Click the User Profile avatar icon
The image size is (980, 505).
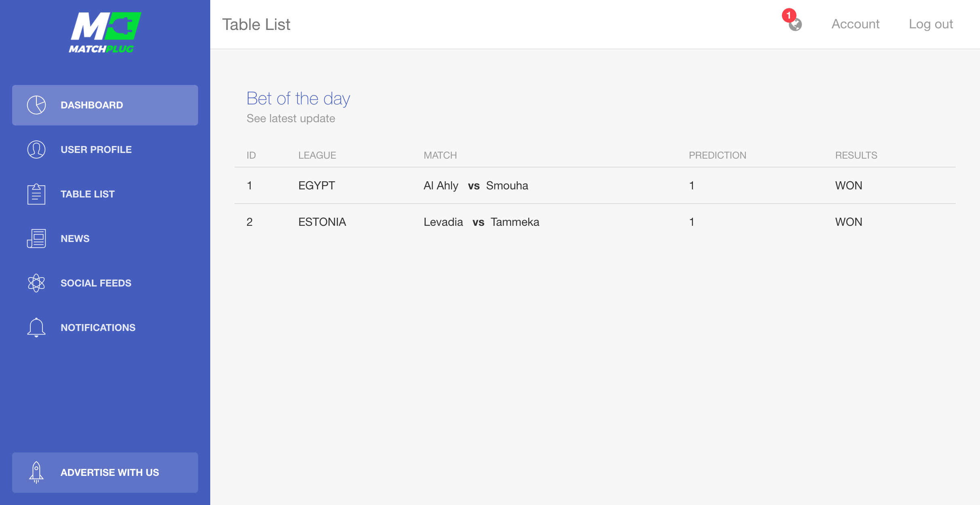click(x=36, y=150)
